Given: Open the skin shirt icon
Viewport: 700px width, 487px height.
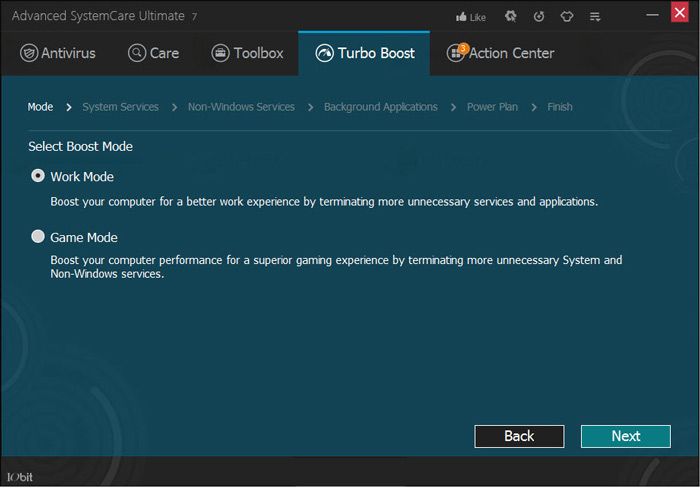Looking at the screenshot, I should click(567, 17).
